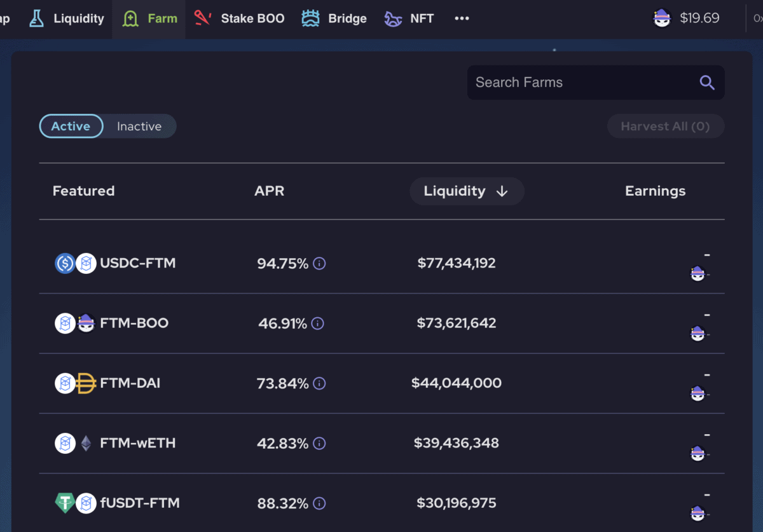Image resolution: width=763 pixels, height=532 pixels.
Task: Click the 94.75% APR value
Action: coord(282,263)
